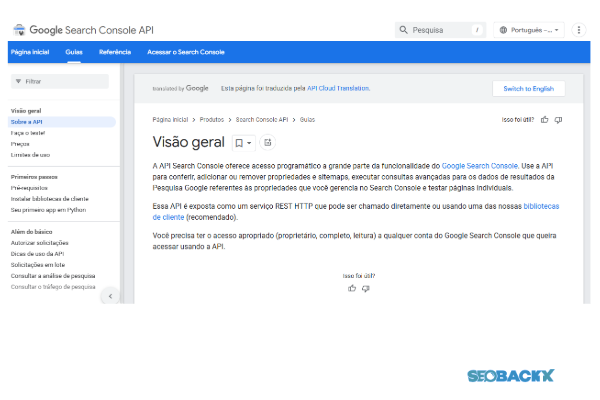This screenshot has height=400, width=600.
Task: Click thumbs down below the article
Action: pyautogui.click(x=366, y=288)
